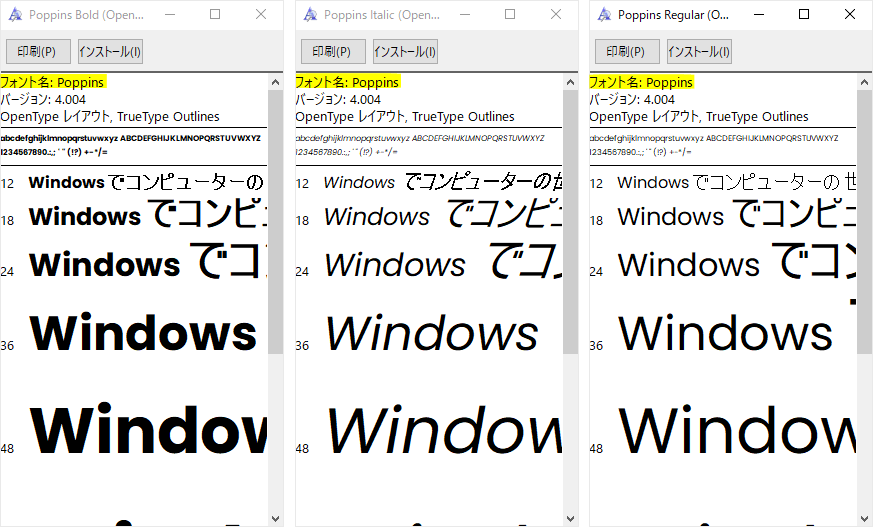Screen dimensions: 873x527
Task: Close the Poppins Regular window
Action: (850, 14)
